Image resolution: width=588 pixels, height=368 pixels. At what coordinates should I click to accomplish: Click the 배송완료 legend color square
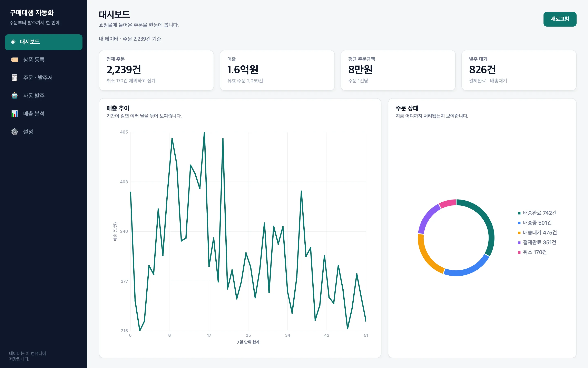pyautogui.click(x=519, y=213)
